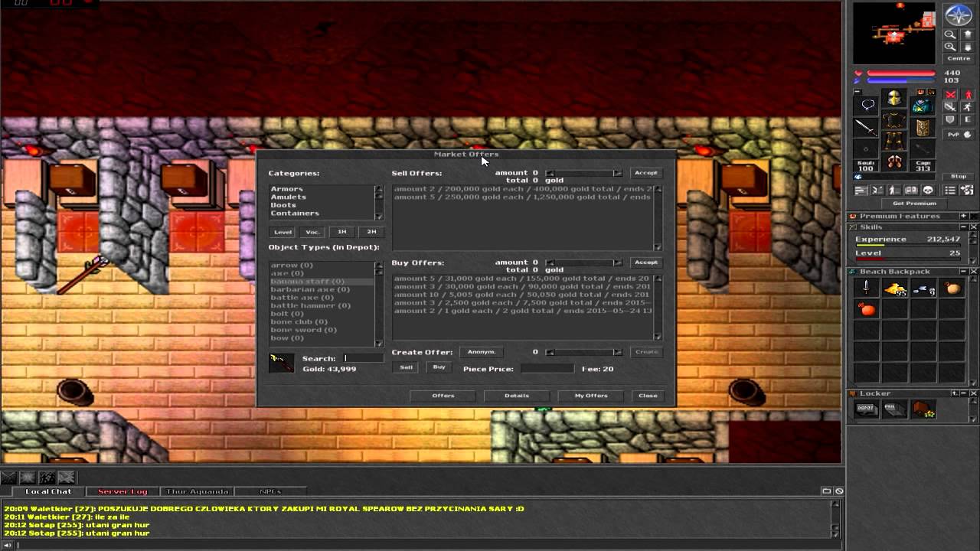
Task: Open the market icon in Locker
Action: point(924,409)
